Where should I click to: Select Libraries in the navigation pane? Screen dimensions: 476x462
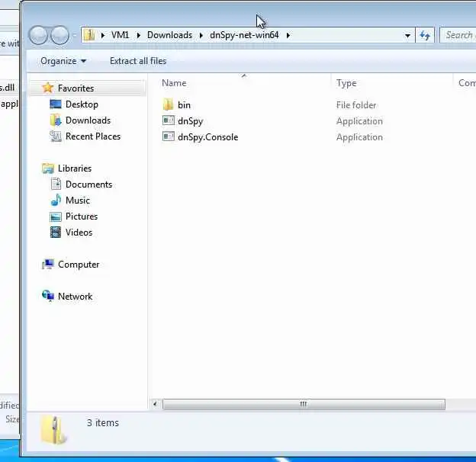[75, 168]
